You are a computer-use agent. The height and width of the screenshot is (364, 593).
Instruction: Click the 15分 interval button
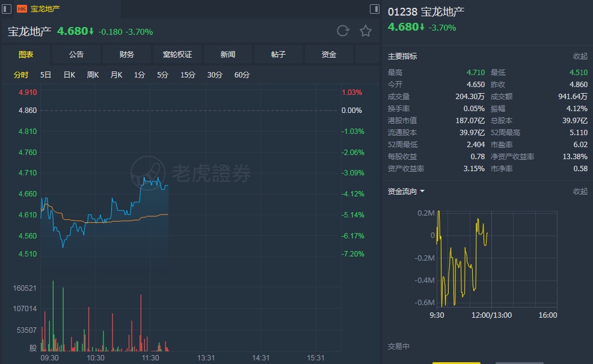[188, 75]
